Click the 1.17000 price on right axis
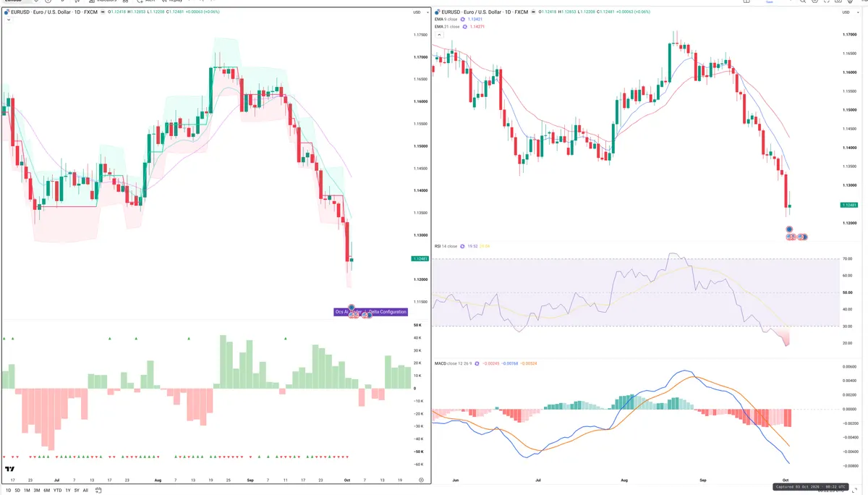The width and height of the screenshot is (868, 495). click(851, 35)
